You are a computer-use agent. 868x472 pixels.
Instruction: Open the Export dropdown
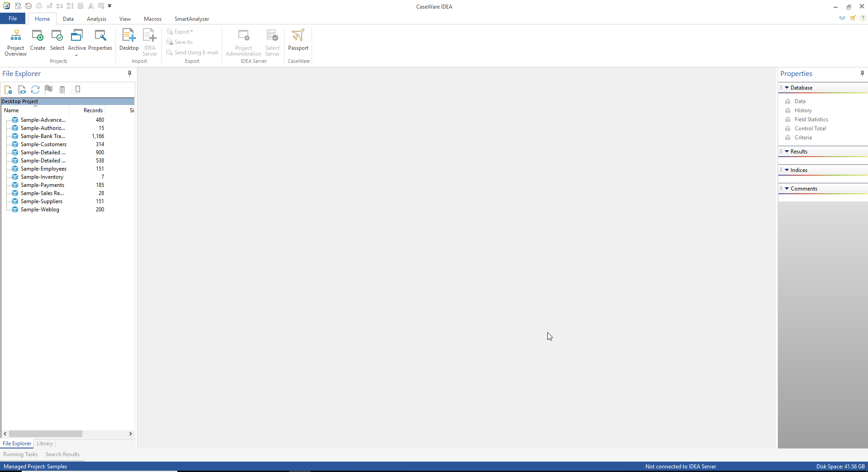(180, 32)
